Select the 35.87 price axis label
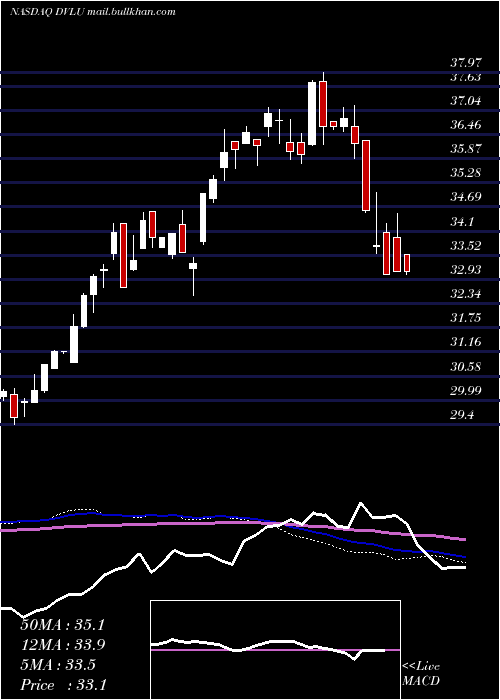Viewport: 500px width, 700px height. point(466,149)
